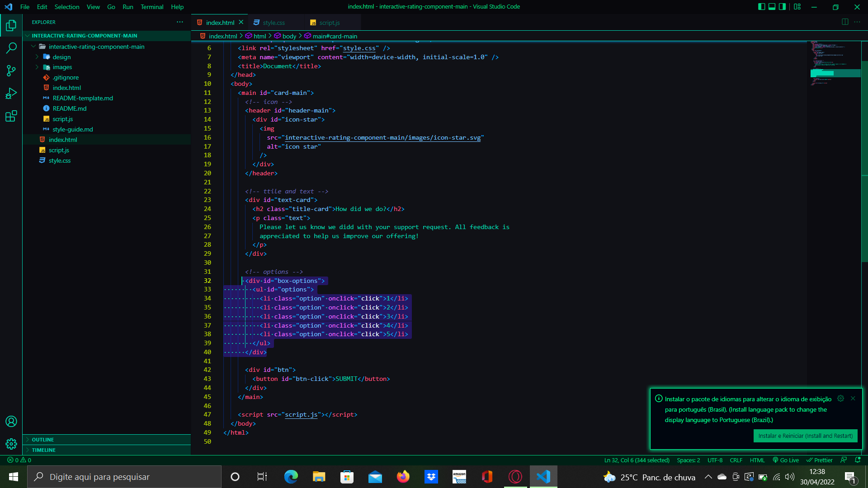Click errors and warnings status indicator

click(19, 460)
